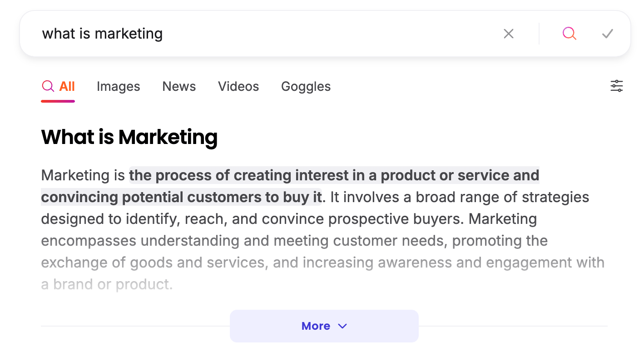
Task: Select the All results tab
Action: (67, 86)
